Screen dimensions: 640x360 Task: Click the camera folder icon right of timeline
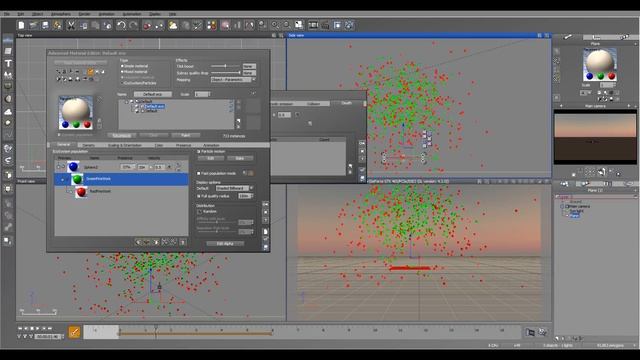(x=530, y=332)
